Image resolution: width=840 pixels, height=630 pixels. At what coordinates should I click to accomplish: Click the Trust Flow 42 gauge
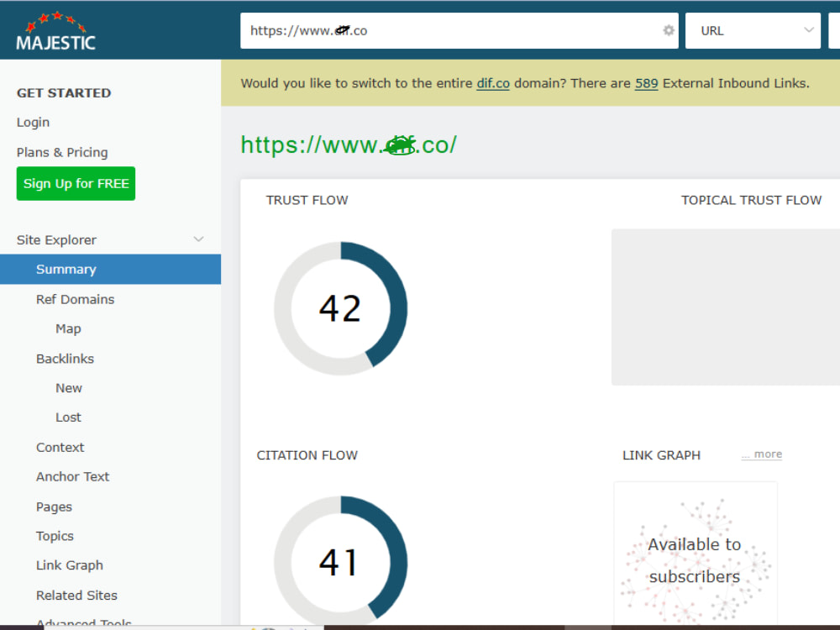[x=341, y=308]
